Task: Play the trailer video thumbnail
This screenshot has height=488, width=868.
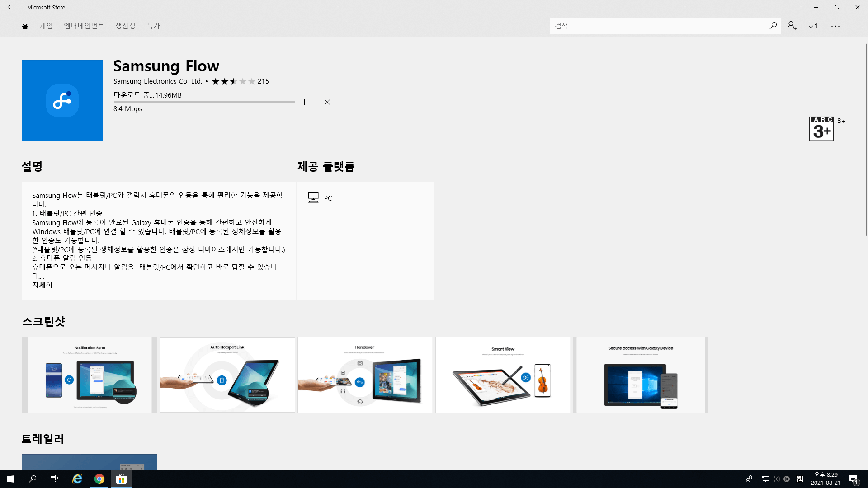Action: (90, 462)
